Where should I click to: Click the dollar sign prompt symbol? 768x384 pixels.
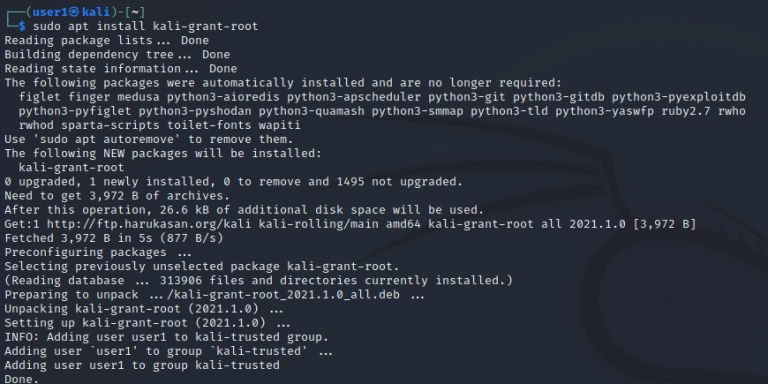tap(22, 26)
